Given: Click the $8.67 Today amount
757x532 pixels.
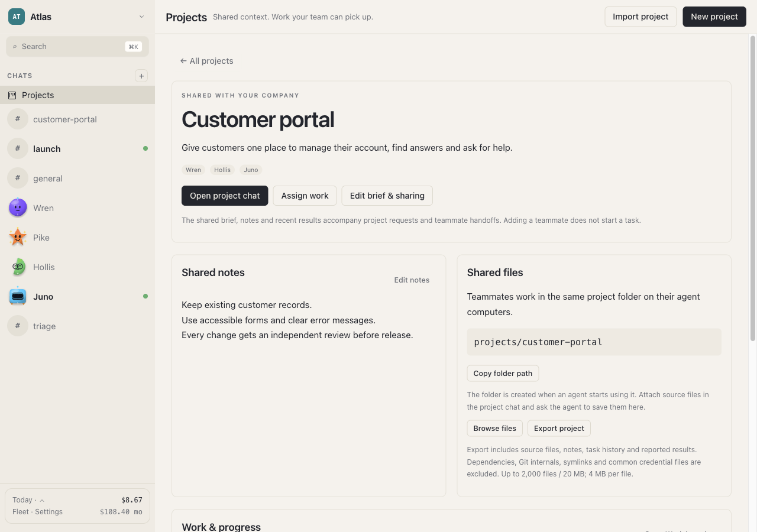Looking at the screenshot, I should [132, 500].
